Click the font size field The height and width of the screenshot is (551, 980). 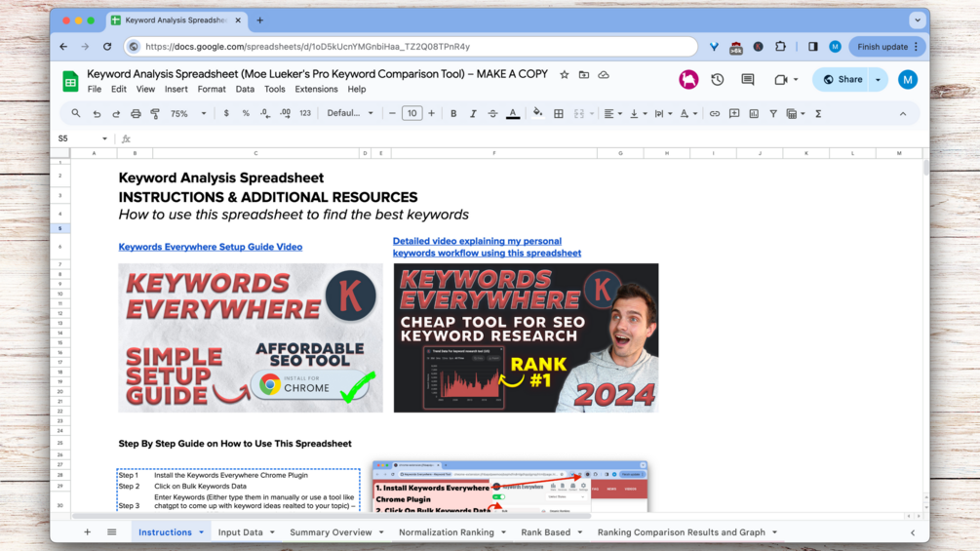point(412,113)
